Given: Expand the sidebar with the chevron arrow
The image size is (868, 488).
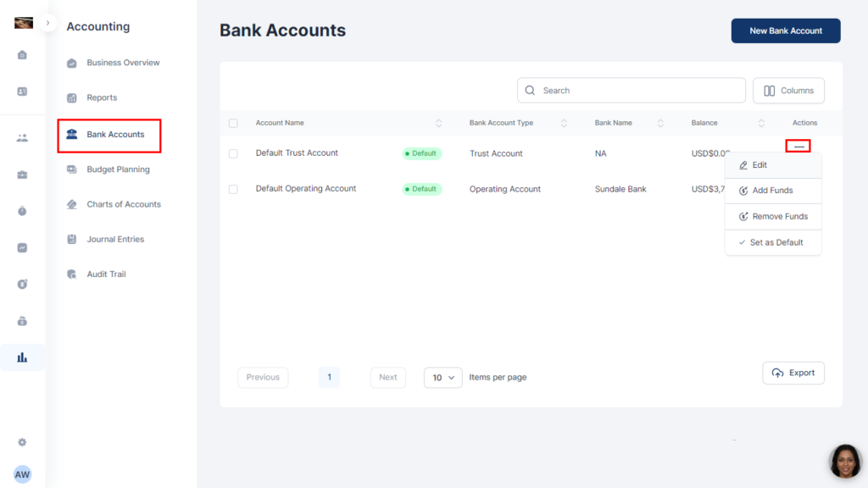Looking at the screenshot, I should (48, 23).
